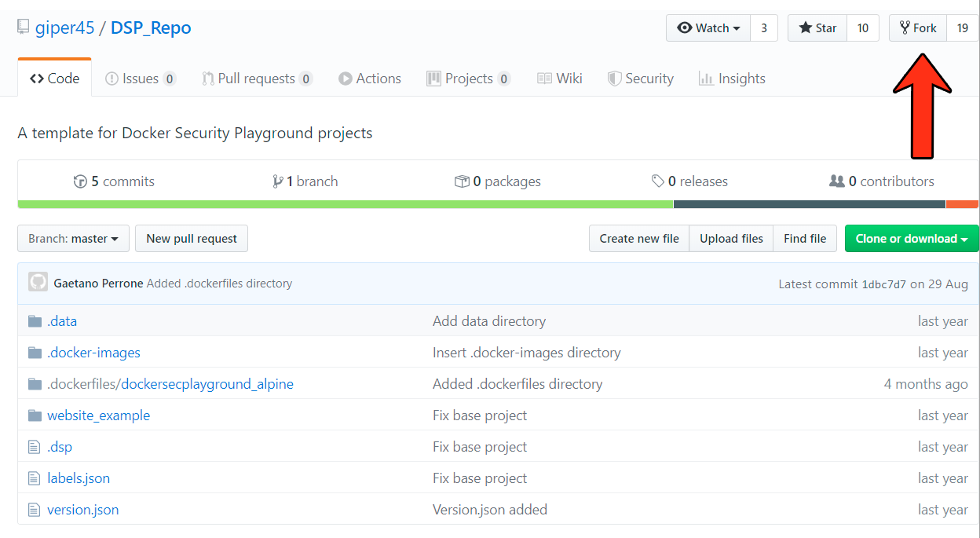980x538 pixels.
Task: Open the .data folder
Action: [x=62, y=321]
